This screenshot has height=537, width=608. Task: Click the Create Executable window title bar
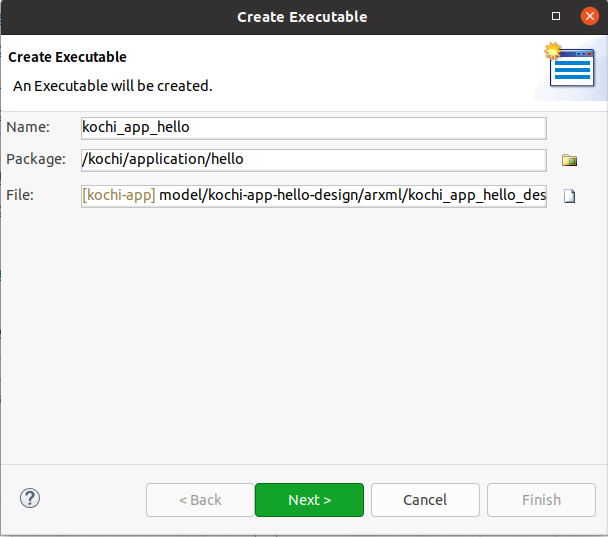(302, 17)
